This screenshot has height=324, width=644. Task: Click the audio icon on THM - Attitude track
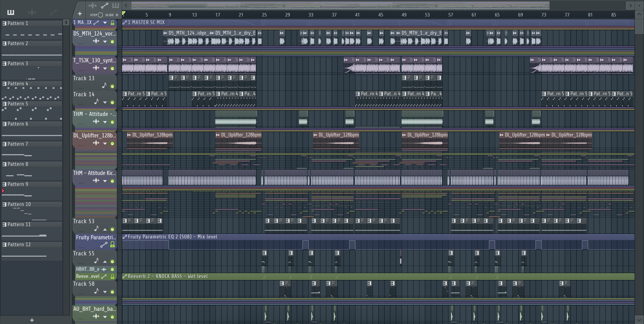(96, 122)
